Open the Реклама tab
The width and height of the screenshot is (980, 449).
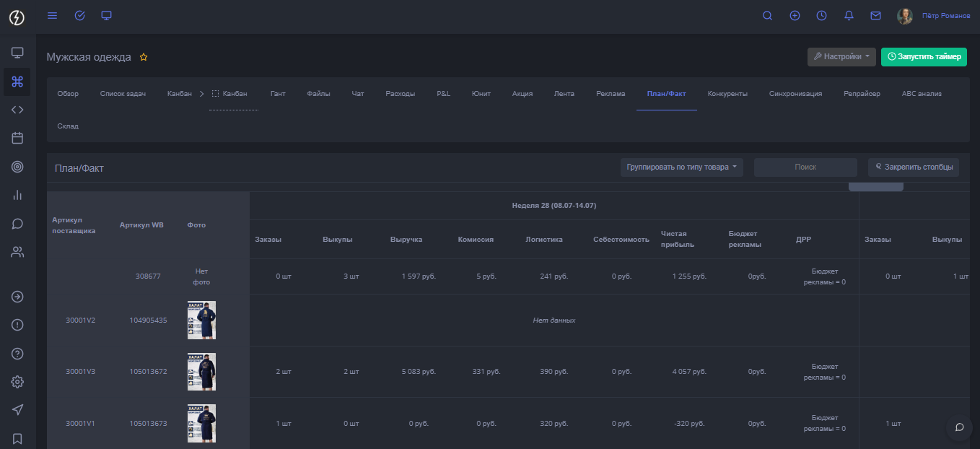[611, 94]
